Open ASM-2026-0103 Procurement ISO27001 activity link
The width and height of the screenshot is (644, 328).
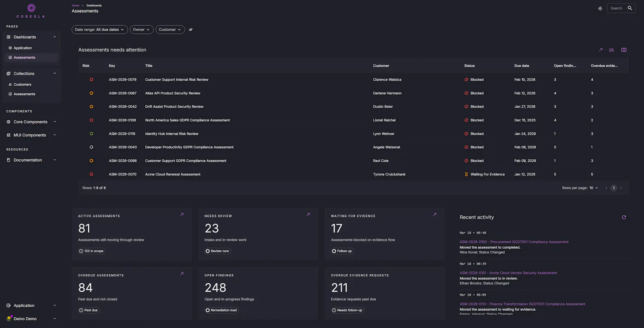click(514, 242)
